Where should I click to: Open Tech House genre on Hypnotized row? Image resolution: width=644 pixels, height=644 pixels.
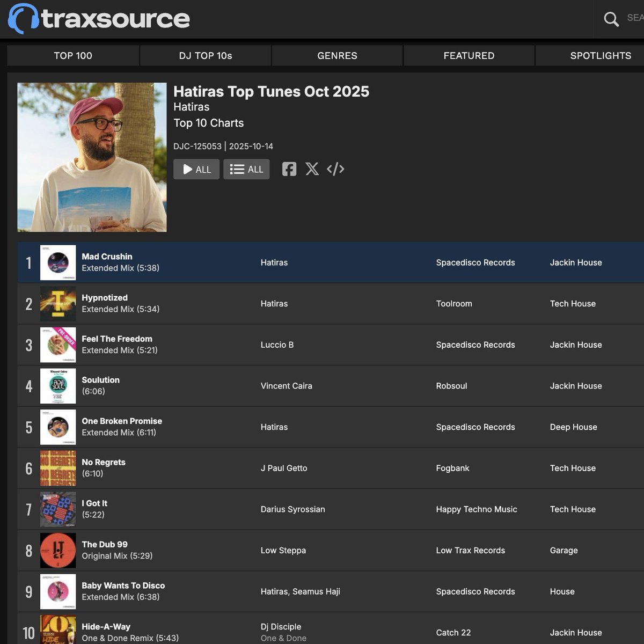pyautogui.click(x=573, y=304)
